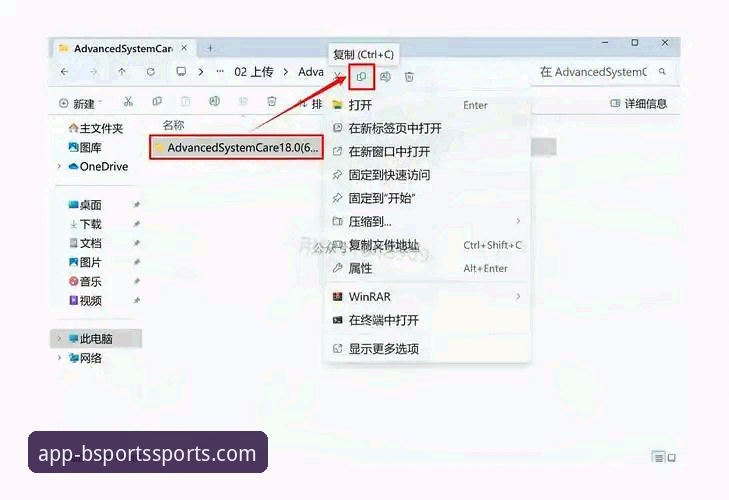Viewport: 729px width, 500px height.
Task: Switch to large icons view at bottom right
Action: pos(672,458)
